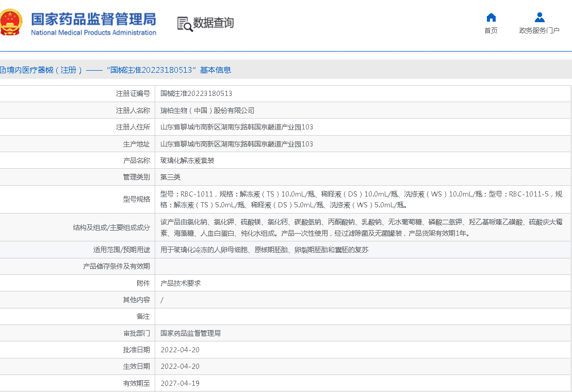Click the 数据查询 magnifier document icon
572x392 pixels.
[x=185, y=24]
